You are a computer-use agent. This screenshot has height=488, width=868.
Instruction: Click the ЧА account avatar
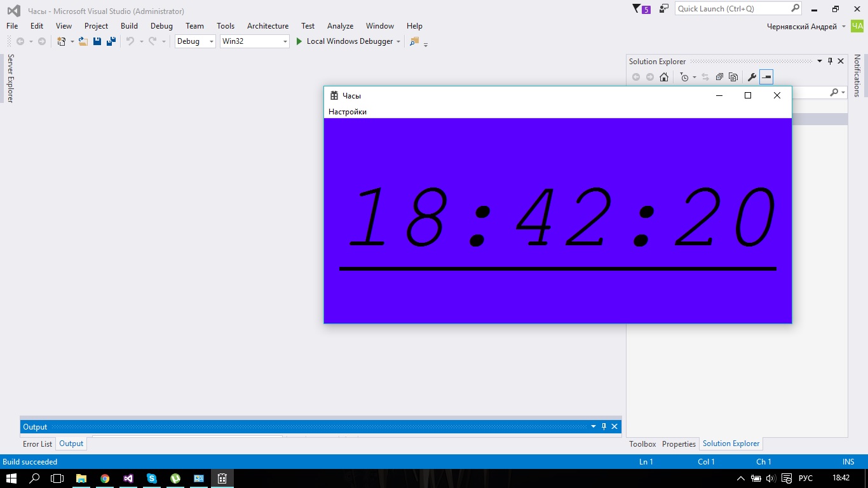click(x=858, y=26)
